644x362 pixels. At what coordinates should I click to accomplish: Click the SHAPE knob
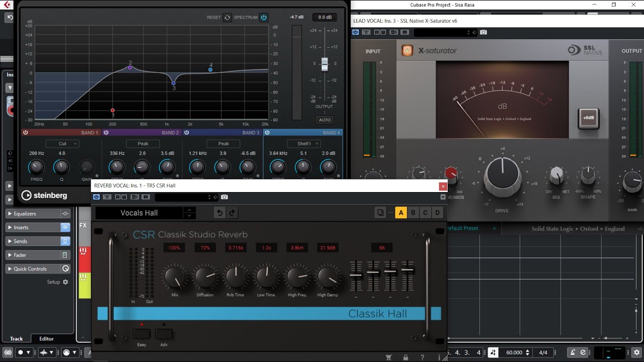pyautogui.click(x=588, y=175)
